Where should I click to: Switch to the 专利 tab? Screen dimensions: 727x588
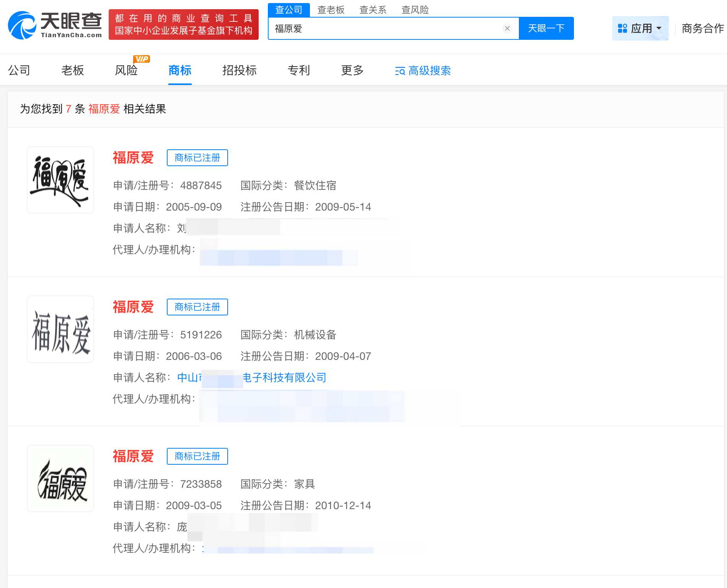tap(299, 71)
